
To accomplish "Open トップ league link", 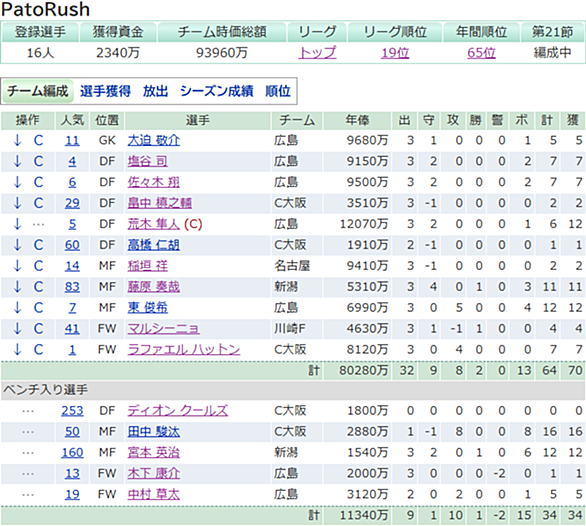I will click(317, 53).
